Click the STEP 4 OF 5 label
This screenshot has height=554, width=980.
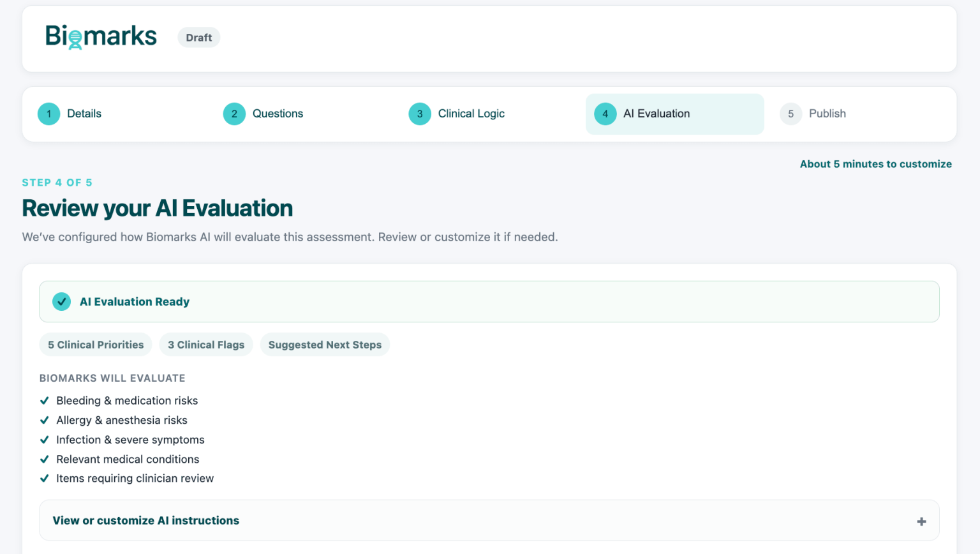(57, 183)
